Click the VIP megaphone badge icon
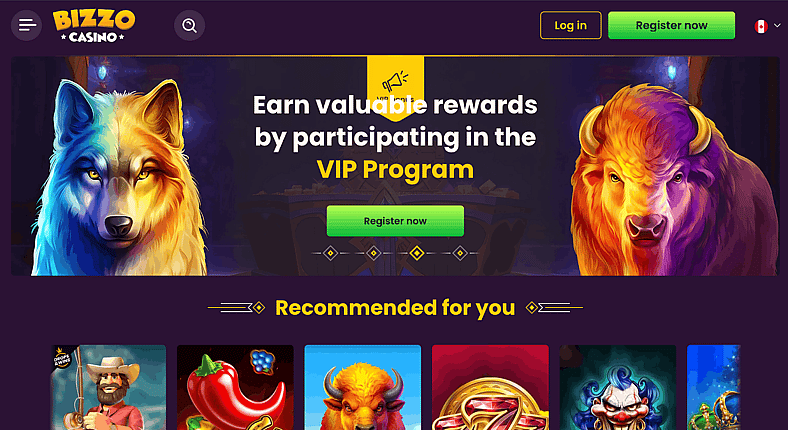788x430 pixels. coord(395,83)
